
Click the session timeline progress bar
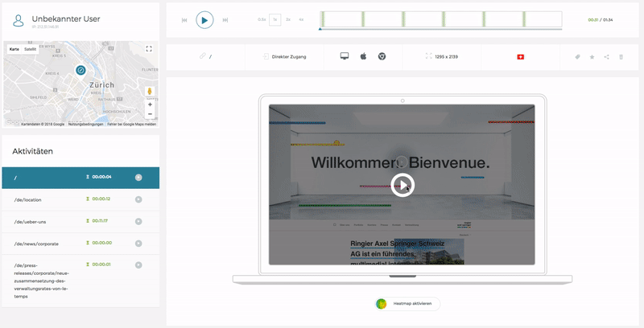[x=451, y=19]
